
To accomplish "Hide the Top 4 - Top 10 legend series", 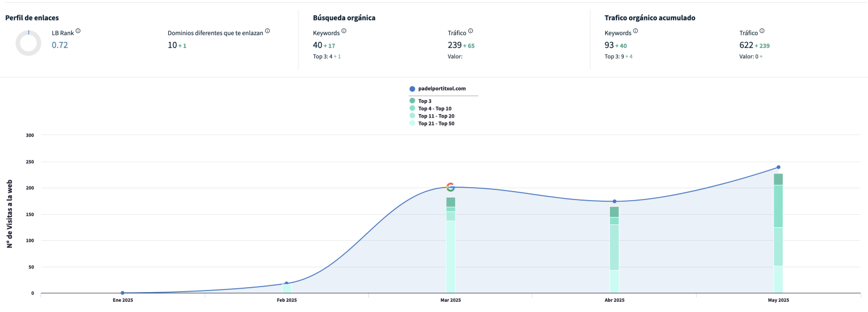I will pyautogui.click(x=434, y=109).
